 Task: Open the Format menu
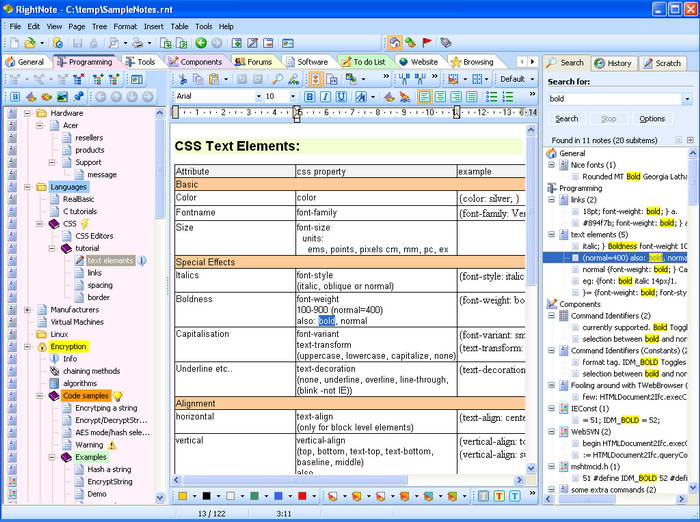coord(125,26)
